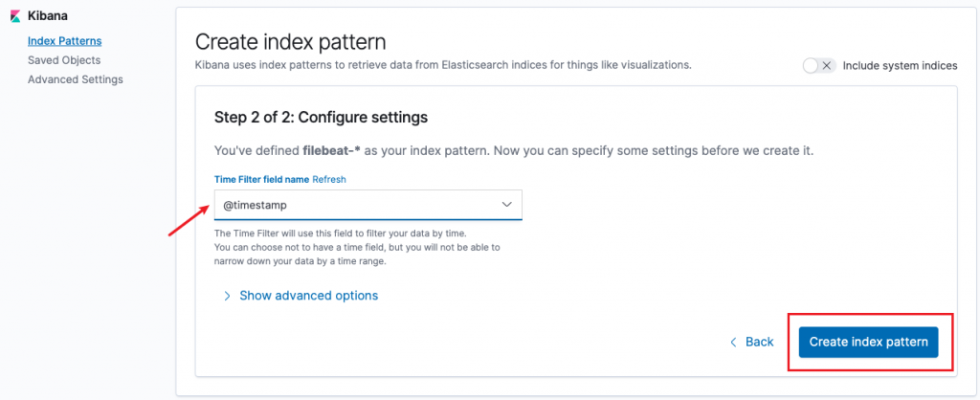Click the Create index pattern page heading

pos(291,42)
